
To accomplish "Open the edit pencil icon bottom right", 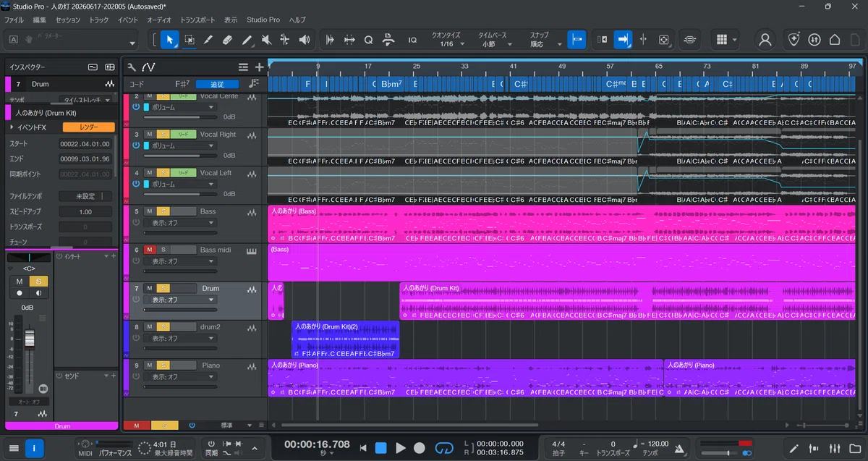I will pyautogui.click(x=794, y=448).
